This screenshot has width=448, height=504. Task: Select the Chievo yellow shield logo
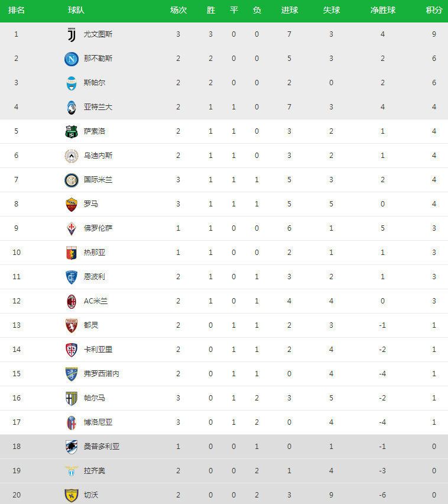tap(72, 495)
